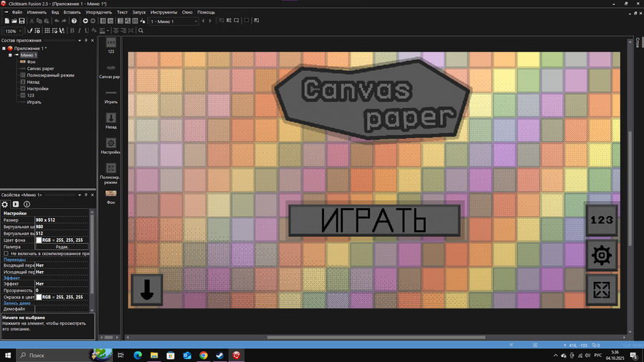The image size is (644, 362).
Task: Click the down-arrow button on canvas
Action: pos(147,290)
